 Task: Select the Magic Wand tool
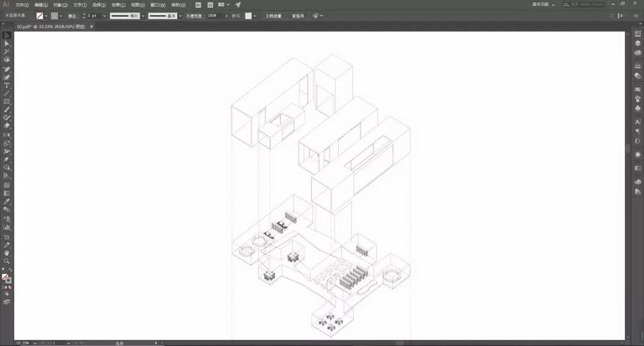point(7,52)
